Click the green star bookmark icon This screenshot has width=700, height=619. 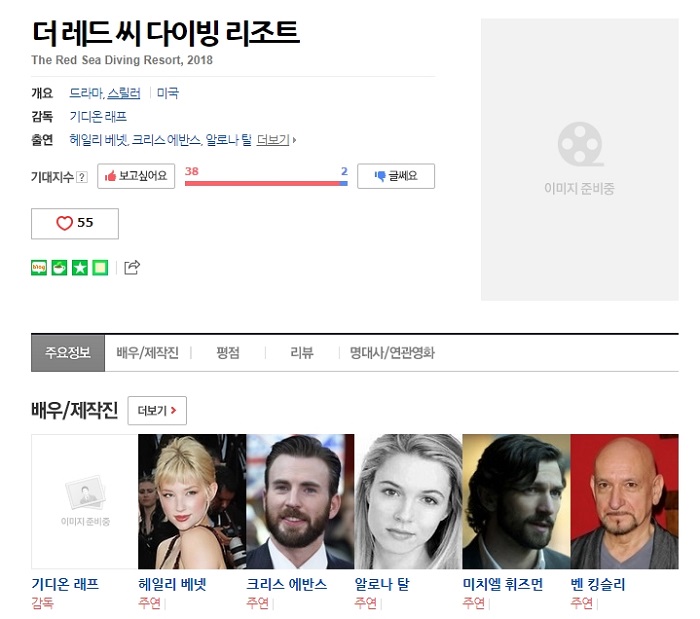(80, 267)
